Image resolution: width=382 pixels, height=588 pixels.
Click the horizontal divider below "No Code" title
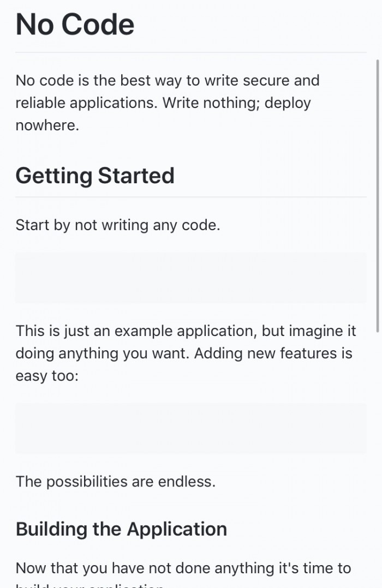click(190, 52)
